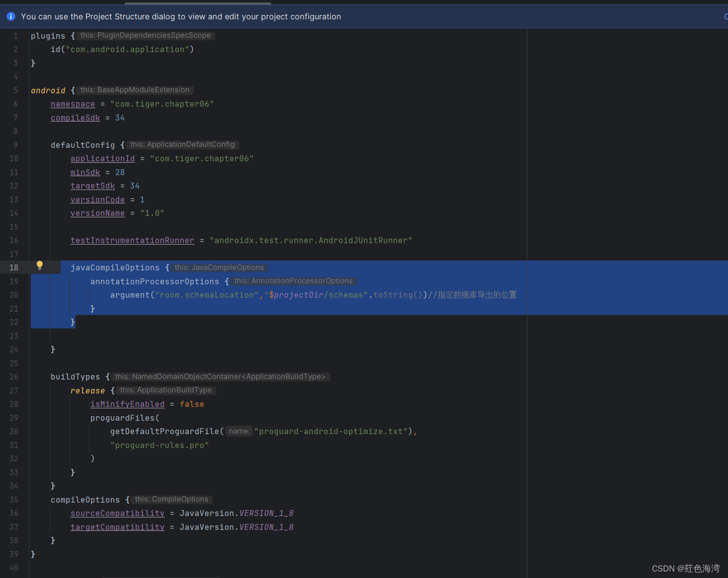Click the testInstrumentationRunner identifier
Viewport: 728px width, 578px height.
point(132,240)
